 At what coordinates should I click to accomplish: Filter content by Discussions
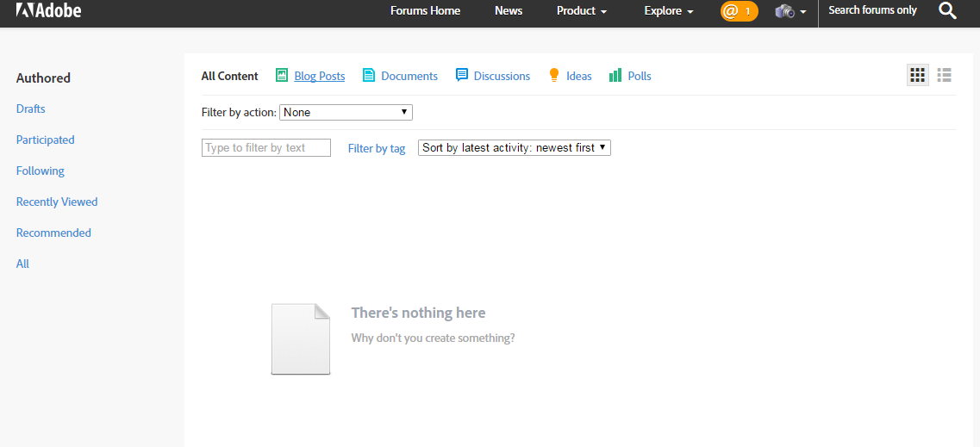(x=502, y=76)
